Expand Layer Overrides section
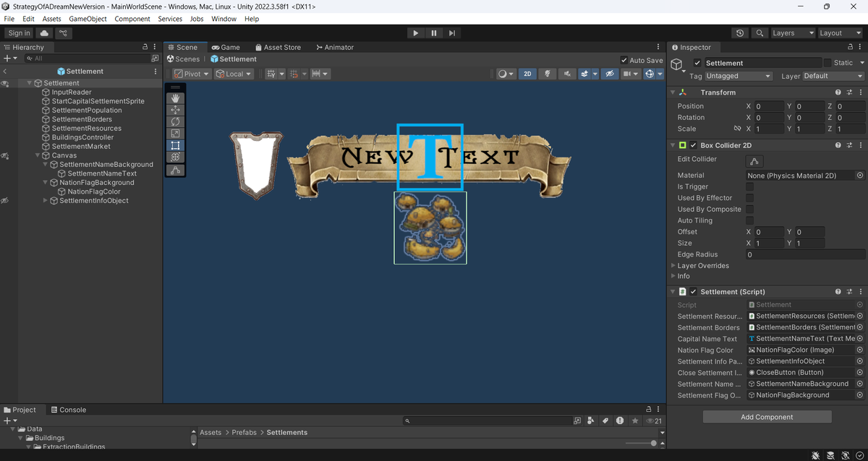Screen dimensions: 868x461 pos(673,266)
